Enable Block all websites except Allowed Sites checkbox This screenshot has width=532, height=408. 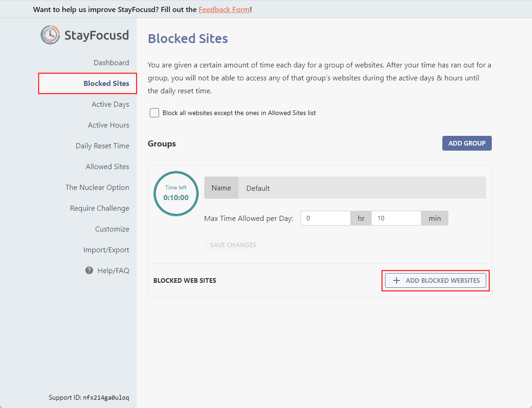coord(154,113)
